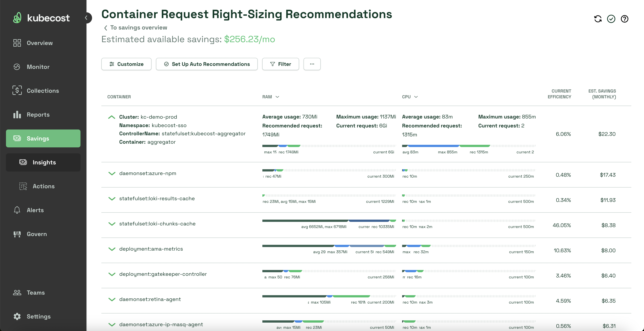The width and height of the screenshot is (644, 331).
Task: Open Reports via its bar chart icon
Action: pos(17,114)
